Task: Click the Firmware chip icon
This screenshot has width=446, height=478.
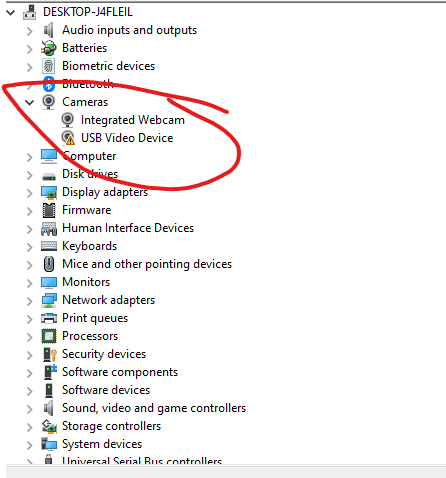Action: tap(49, 210)
